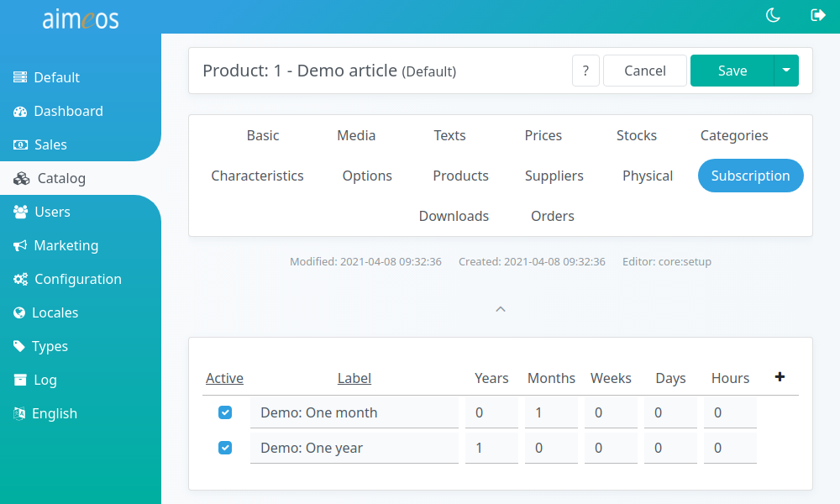Switch to the Prices tab
The image size is (840, 504).
543,135
